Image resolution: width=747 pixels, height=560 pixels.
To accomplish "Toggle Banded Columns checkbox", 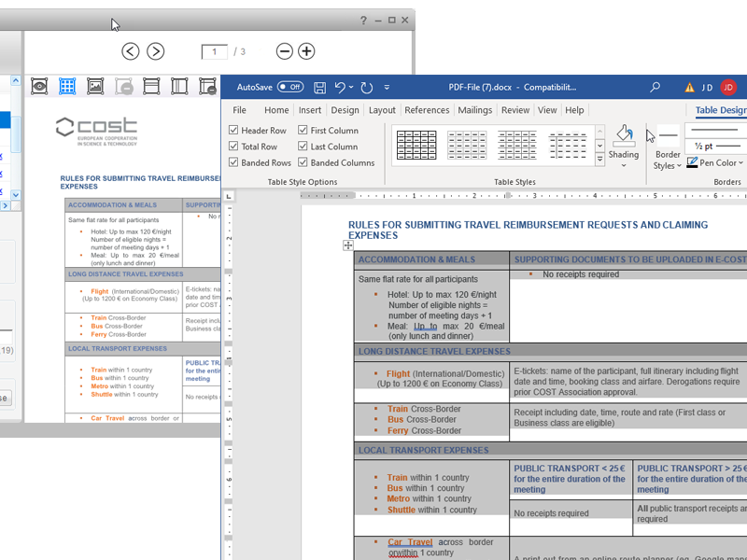I will click(303, 162).
